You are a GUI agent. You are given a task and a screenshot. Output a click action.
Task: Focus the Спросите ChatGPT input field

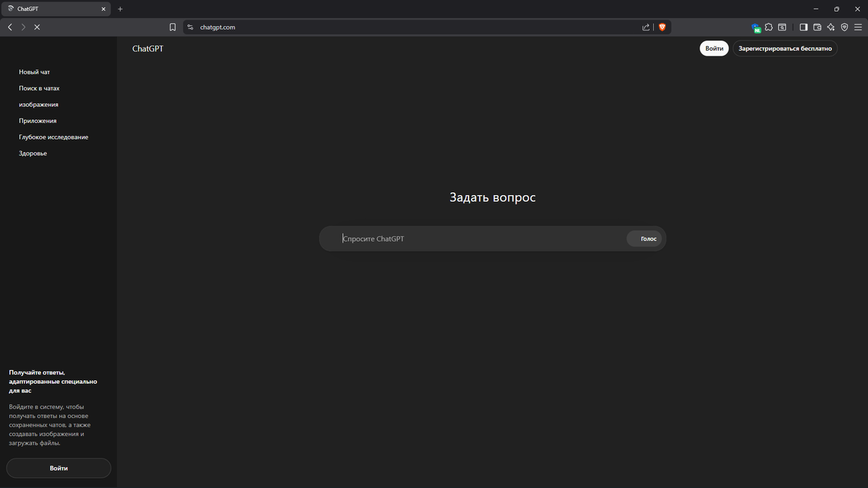tap(481, 239)
